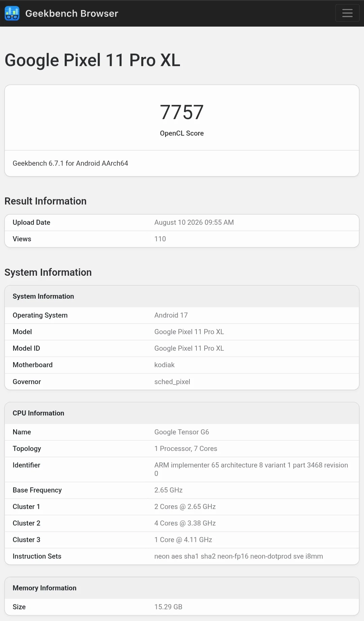Click the Geekbench 6.7.1 version text
The height and width of the screenshot is (621, 364).
coord(70,163)
